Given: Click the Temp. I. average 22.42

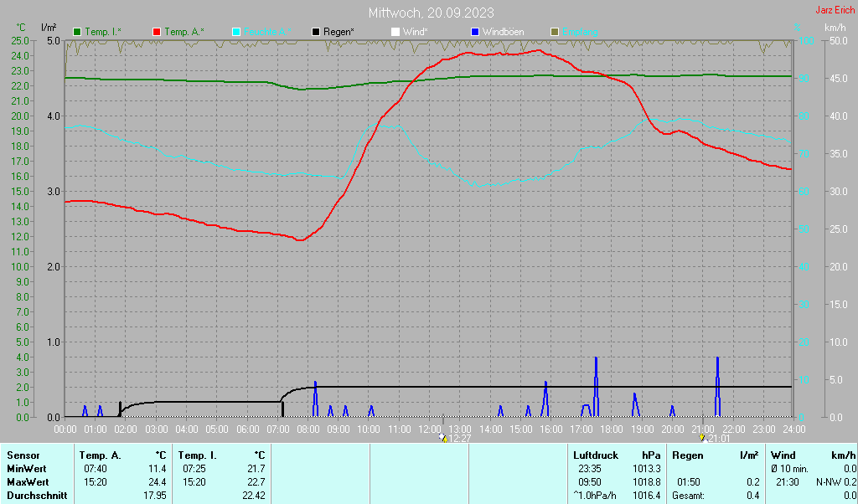Looking at the screenshot, I should pyautogui.click(x=254, y=496).
